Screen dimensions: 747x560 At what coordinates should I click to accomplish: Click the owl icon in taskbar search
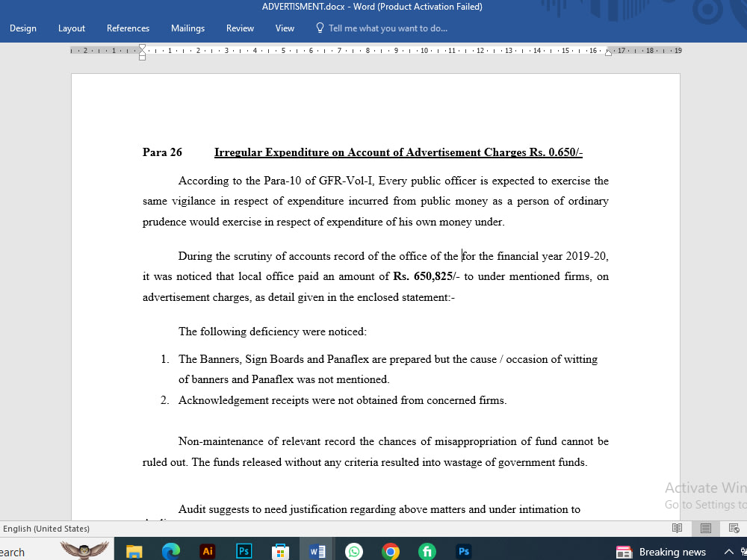click(x=85, y=550)
